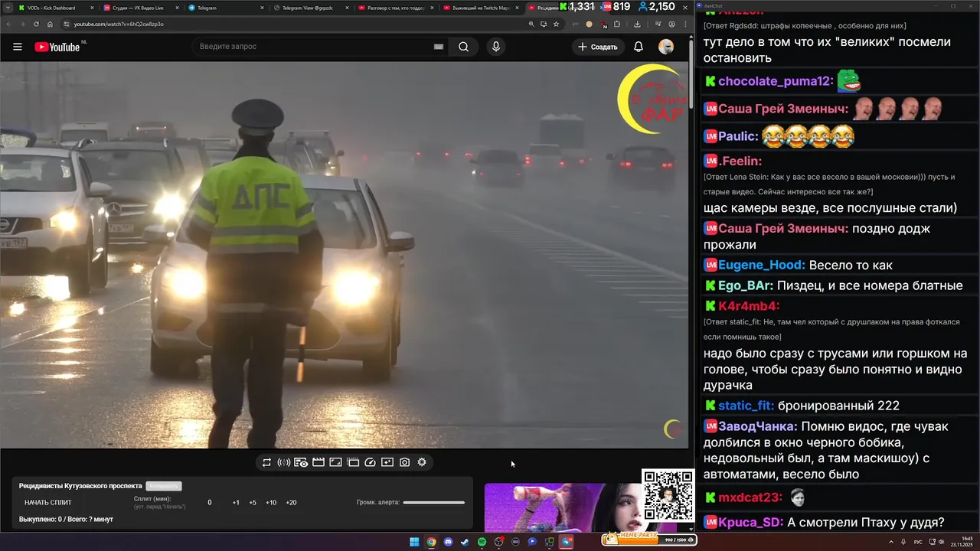Click the sparkle-frame enhancement icon in toolbar
The image size is (980, 551).
click(387, 462)
